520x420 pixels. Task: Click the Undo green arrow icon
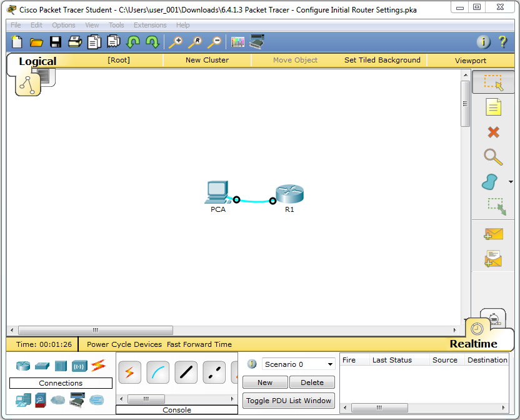tap(133, 42)
